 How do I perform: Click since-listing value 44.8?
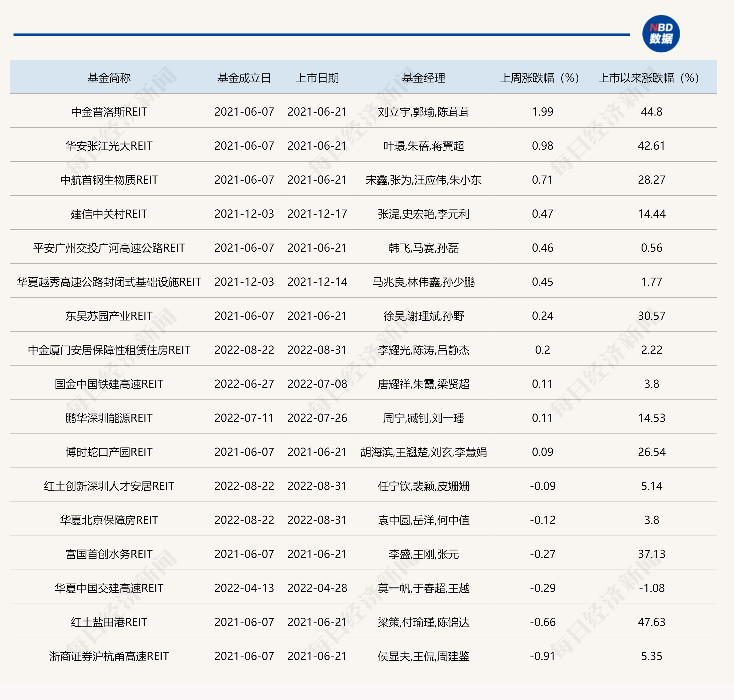tap(652, 112)
